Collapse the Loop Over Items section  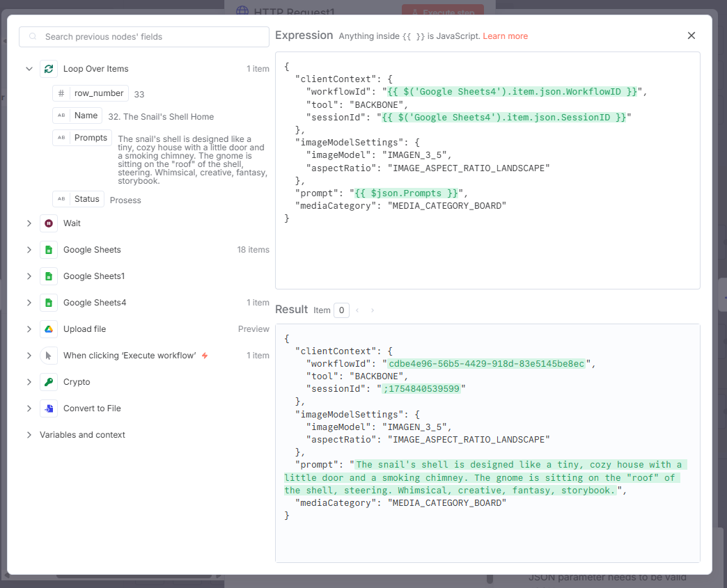(x=29, y=69)
